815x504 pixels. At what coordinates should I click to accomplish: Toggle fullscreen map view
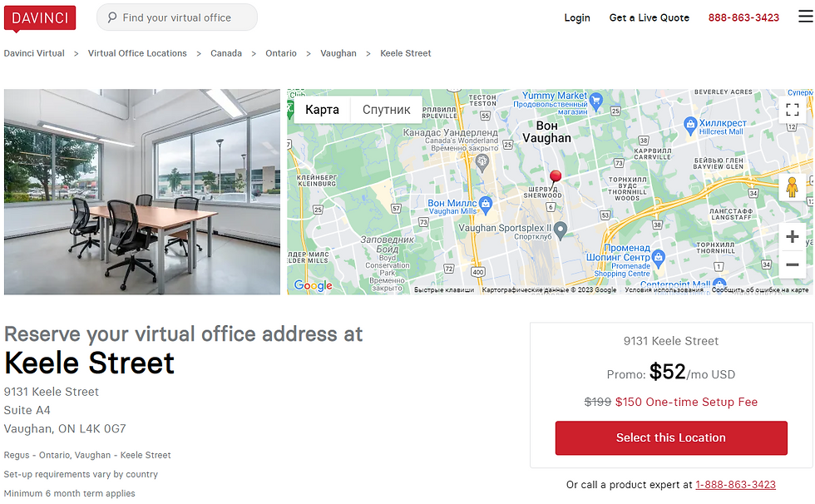click(x=792, y=110)
